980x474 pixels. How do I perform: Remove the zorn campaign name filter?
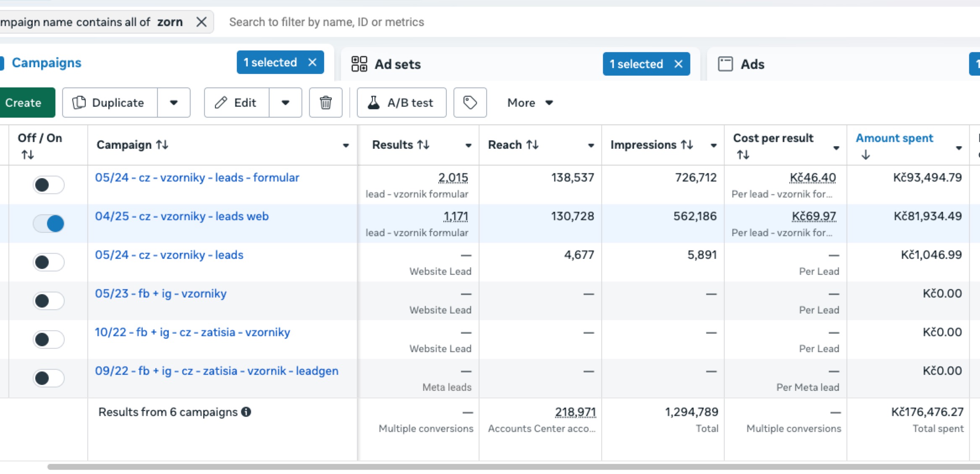click(x=202, y=22)
